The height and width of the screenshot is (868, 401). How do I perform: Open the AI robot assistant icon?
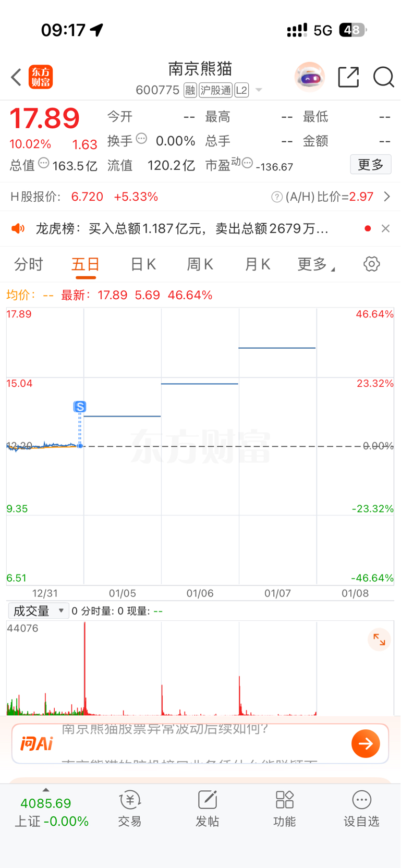pyautogui.click(x=310, y=77)
